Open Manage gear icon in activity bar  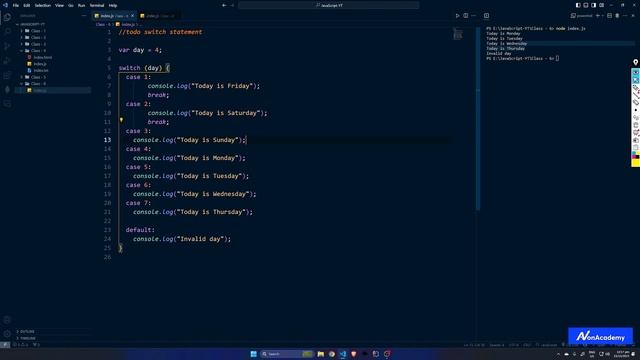[x=7, y=334]
